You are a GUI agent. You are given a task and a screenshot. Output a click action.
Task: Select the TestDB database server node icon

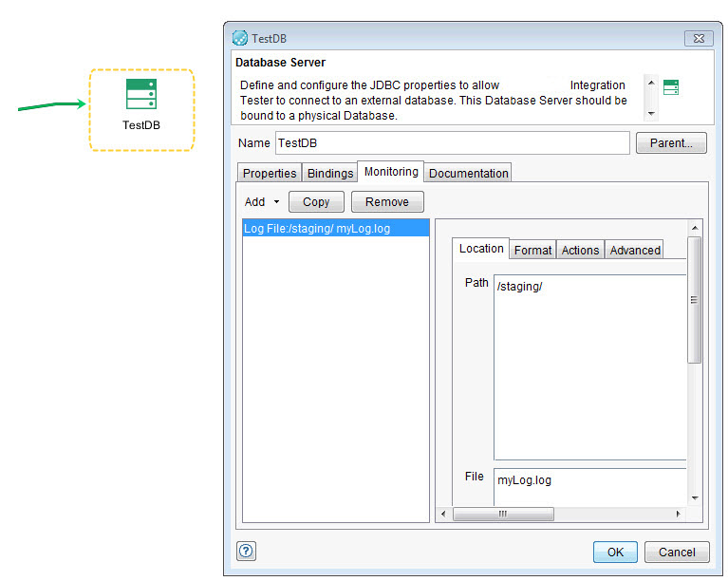(141, 94)
